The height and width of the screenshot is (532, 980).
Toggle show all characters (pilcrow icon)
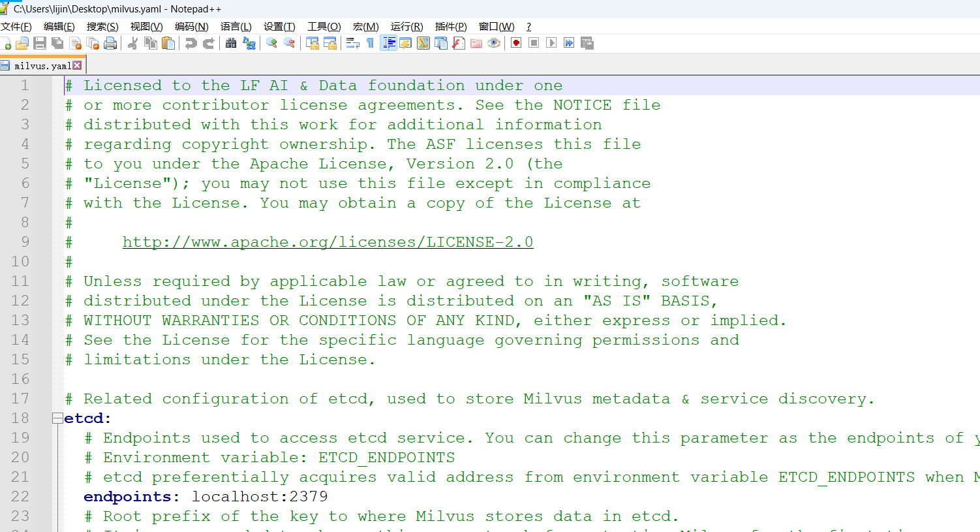[371, 43]
